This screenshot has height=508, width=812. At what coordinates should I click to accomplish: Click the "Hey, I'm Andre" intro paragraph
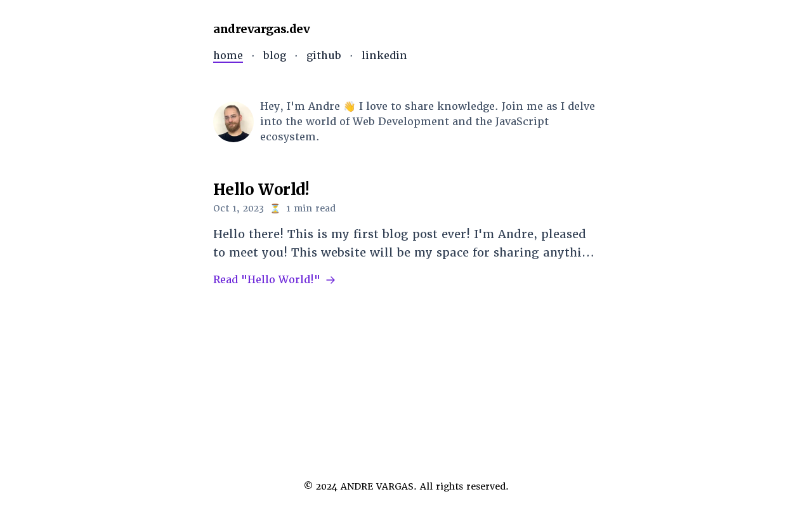(x=428, y=121)
